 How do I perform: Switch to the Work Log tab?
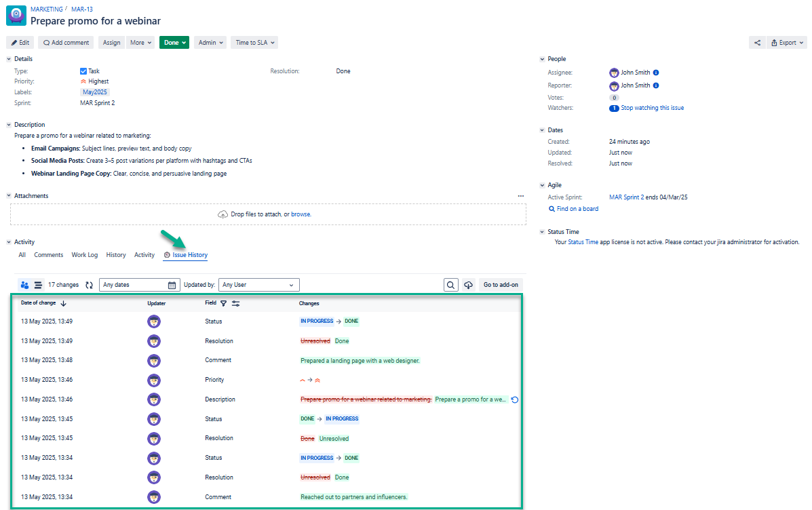click(x=84, y=254)
